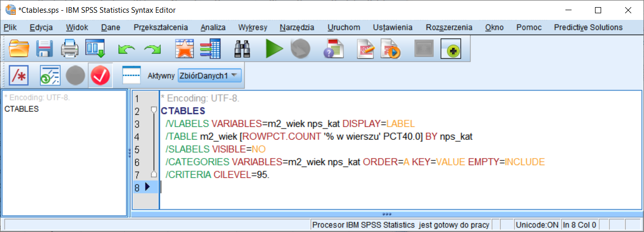
Task: Save the syntax file with the floppy disk icon
Action: click(x=45, y=49)
